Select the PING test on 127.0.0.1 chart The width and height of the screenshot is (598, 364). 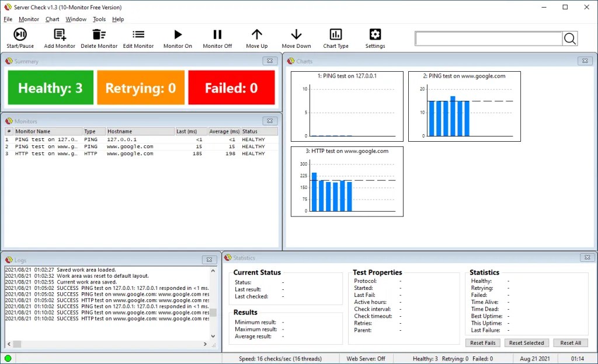tap(347, 107)
